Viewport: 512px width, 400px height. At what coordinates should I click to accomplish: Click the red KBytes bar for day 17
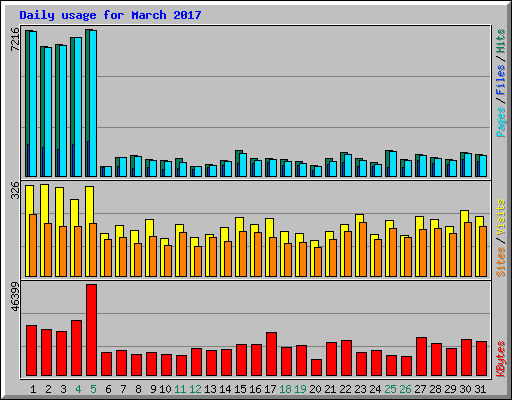pos(271,354)
